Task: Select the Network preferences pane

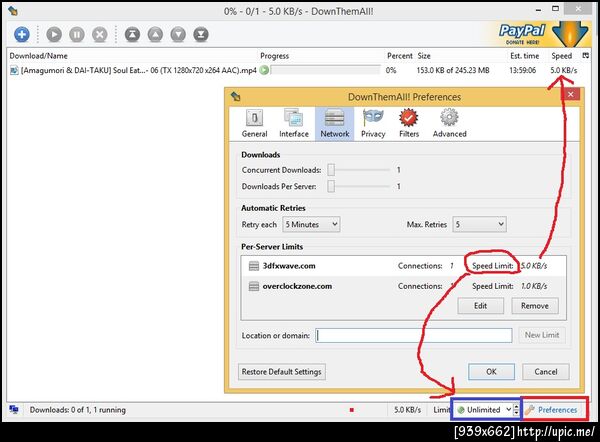Action: click(x=335, y=124)
